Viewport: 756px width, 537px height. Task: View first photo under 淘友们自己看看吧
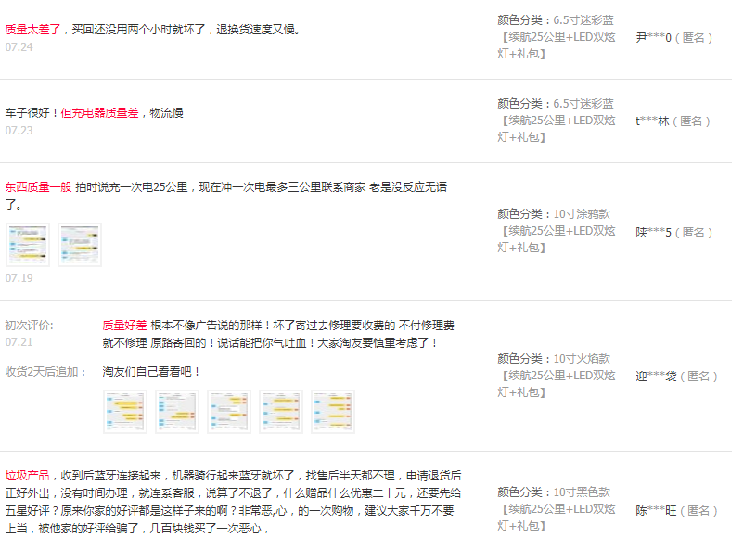coord(124,412)
